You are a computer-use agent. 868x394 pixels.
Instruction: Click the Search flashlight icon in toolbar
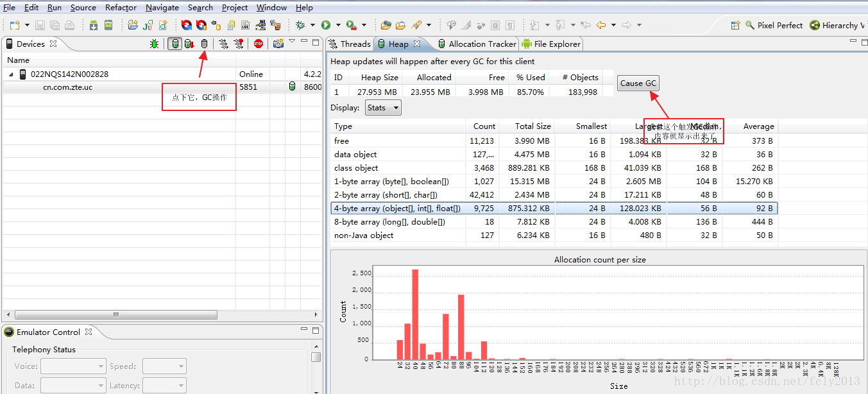[x=416, y=26]
